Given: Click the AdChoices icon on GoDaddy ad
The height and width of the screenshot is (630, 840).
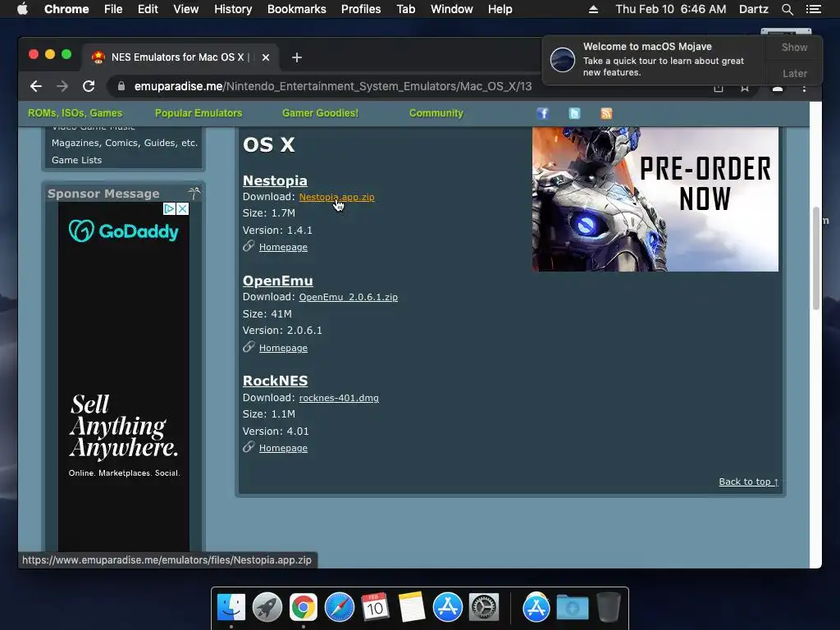Looking at the screenshot, I should tap(169, 208).
